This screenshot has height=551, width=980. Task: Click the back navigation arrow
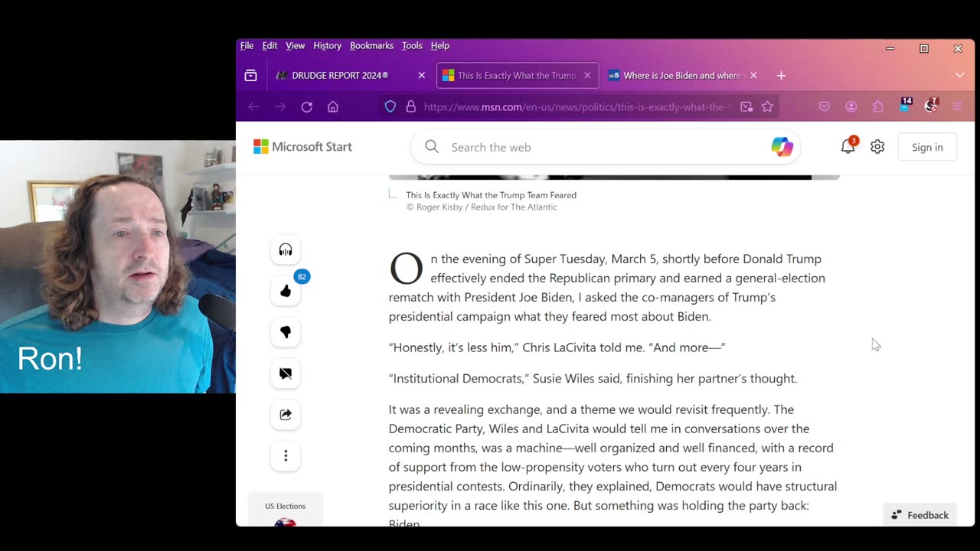click(x=253, y=107)
